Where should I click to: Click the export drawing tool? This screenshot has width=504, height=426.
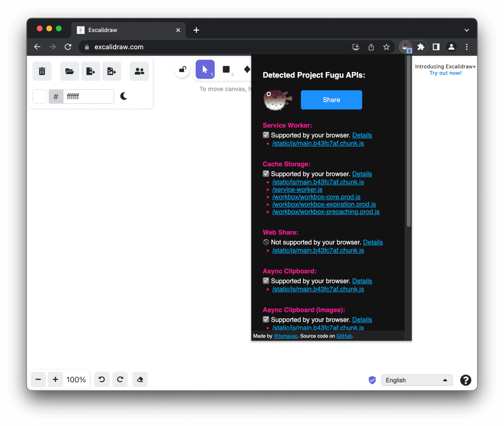[90, 71]
